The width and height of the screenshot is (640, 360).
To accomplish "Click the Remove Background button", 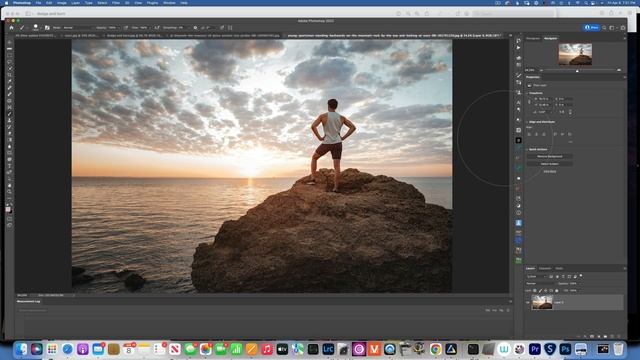I will click(549, 156).
